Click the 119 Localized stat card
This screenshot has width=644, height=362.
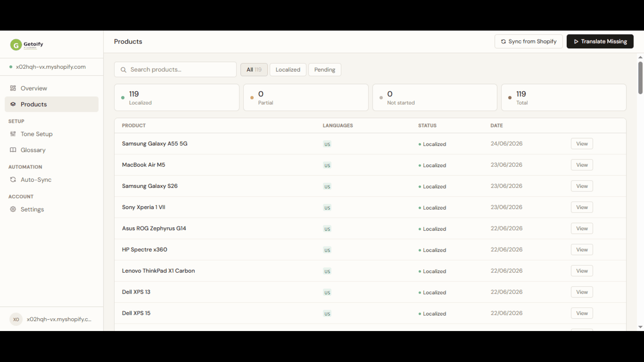tap(177, 97)
